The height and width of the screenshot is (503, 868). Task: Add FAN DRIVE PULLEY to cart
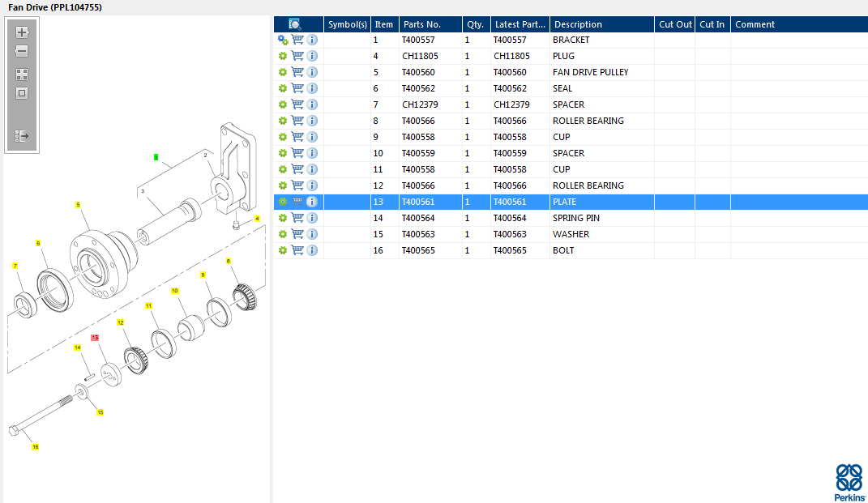pyautogui.click(x=297, y=72)
